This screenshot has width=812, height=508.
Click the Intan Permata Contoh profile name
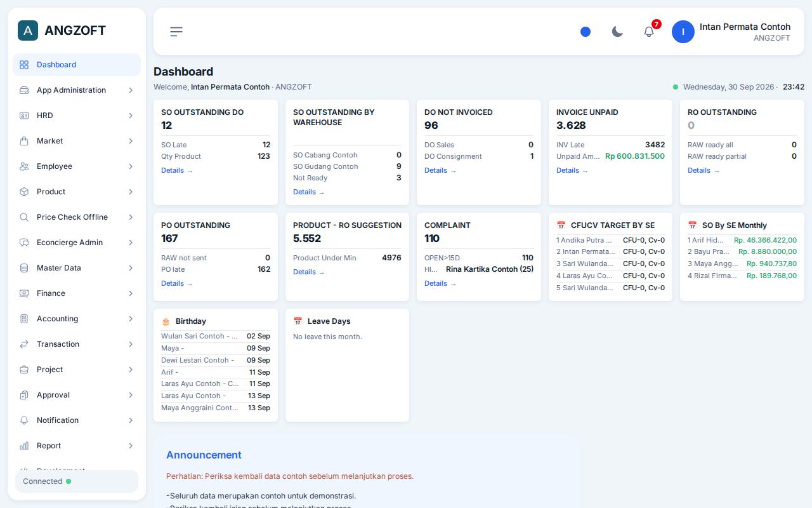coord(745,27)
